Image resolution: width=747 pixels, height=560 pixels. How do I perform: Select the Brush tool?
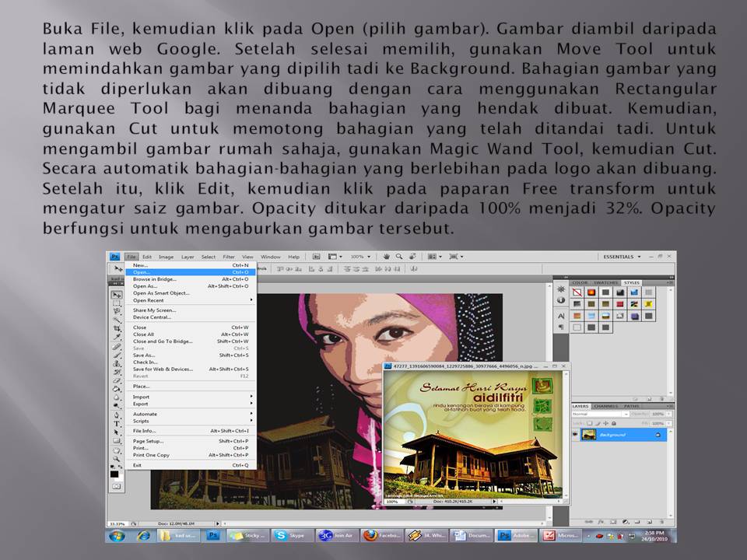click(x=117, y=355)
